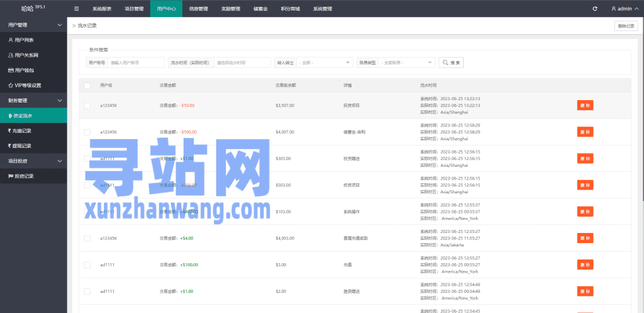Collapse the 用户管理 sidebar group

point(33,25)
